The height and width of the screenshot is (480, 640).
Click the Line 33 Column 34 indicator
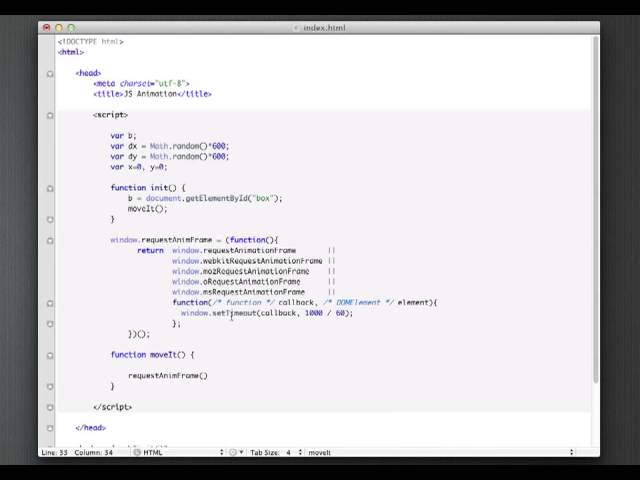click(77, 452)
